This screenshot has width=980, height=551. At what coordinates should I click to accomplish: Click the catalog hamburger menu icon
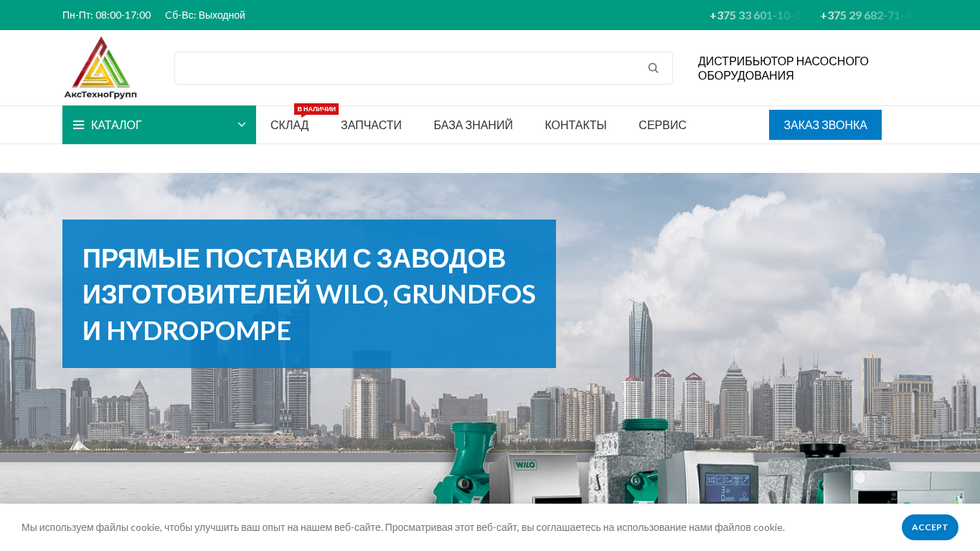click(79, 125)
